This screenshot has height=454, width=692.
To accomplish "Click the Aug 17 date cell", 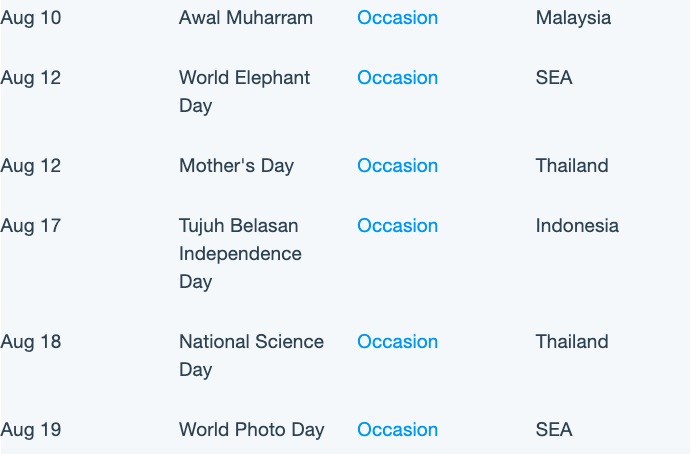I will pyautogui.click(x=30, y=226).
